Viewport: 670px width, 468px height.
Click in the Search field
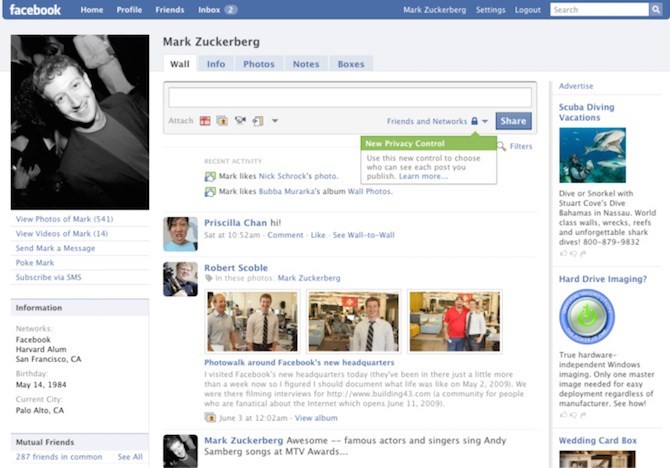pos(599,9)
